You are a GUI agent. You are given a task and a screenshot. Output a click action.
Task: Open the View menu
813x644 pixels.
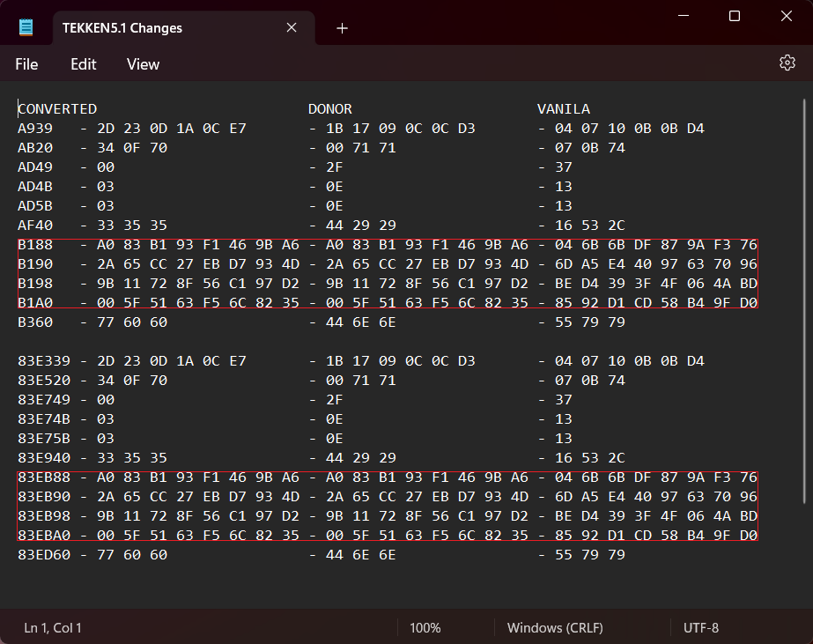(143, 64)
